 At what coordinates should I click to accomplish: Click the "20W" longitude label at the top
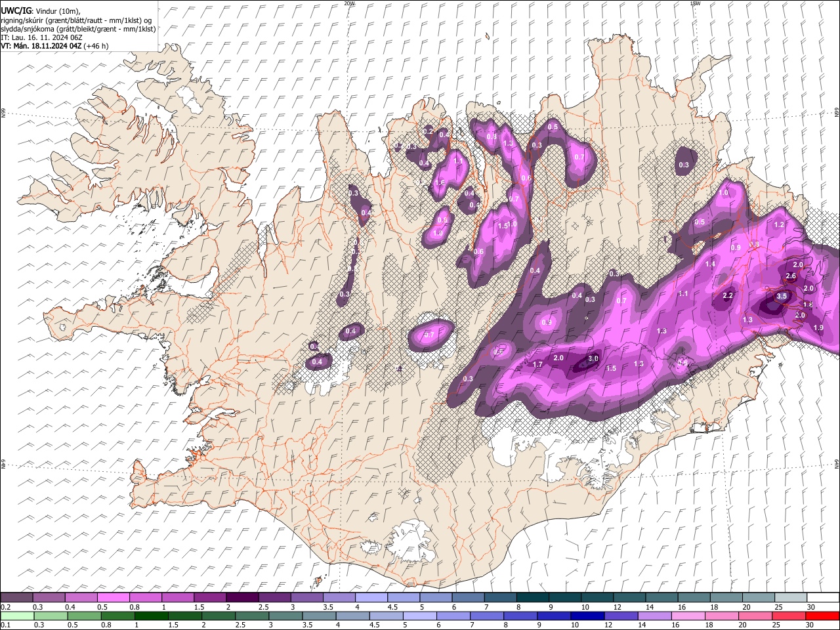point(349,3)
